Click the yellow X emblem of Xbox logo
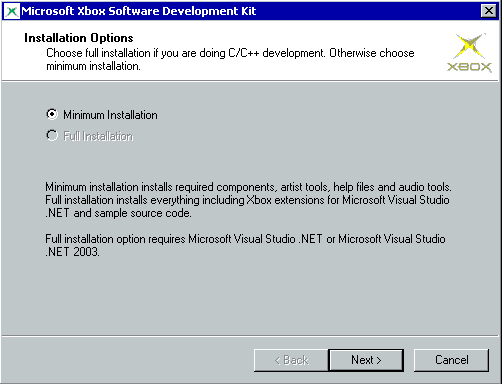This screenshot has height=384, width=502. [469, 46]
